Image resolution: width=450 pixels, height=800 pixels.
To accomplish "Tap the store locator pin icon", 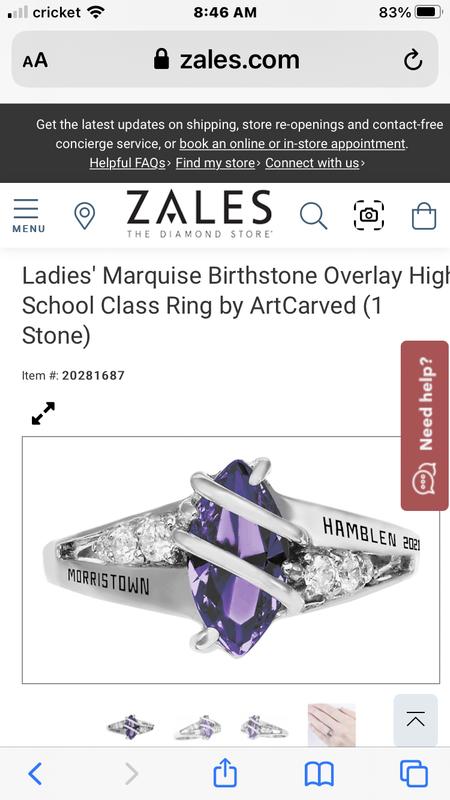I will tap(84, 215).
